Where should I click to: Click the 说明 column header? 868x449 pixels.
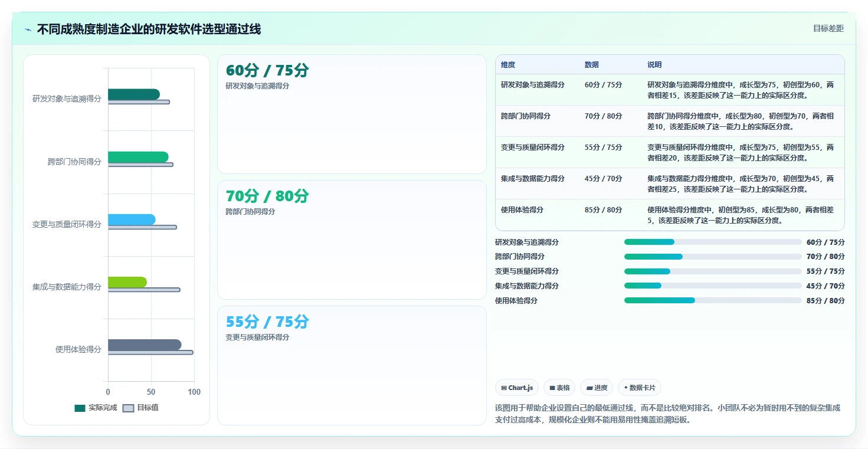click(654, 65)
